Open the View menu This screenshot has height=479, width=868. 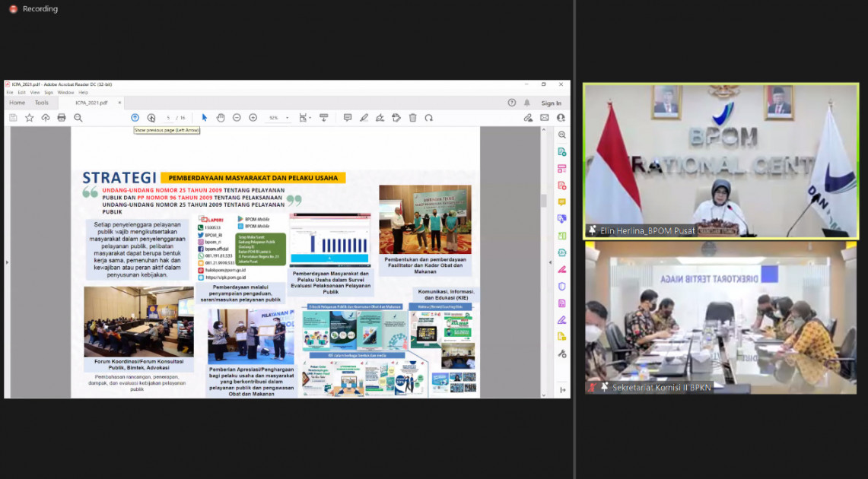pos(34,93)
